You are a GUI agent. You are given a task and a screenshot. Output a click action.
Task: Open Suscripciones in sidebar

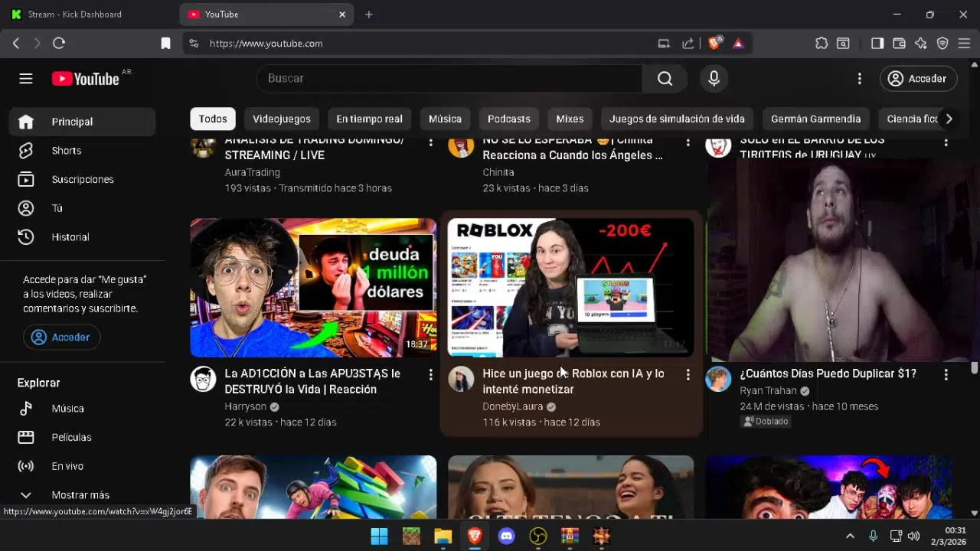(83, 179)
